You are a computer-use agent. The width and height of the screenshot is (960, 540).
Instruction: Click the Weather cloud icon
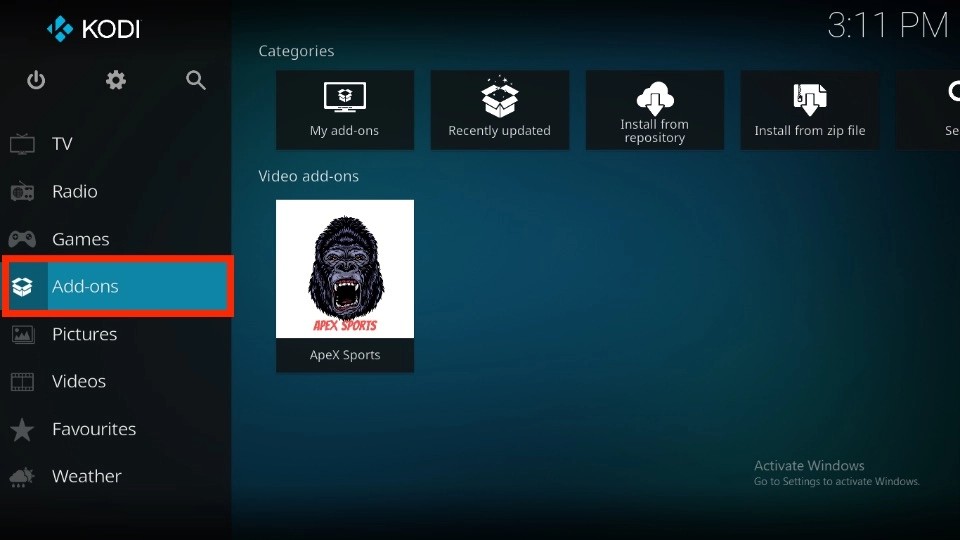tap(22, 477)
